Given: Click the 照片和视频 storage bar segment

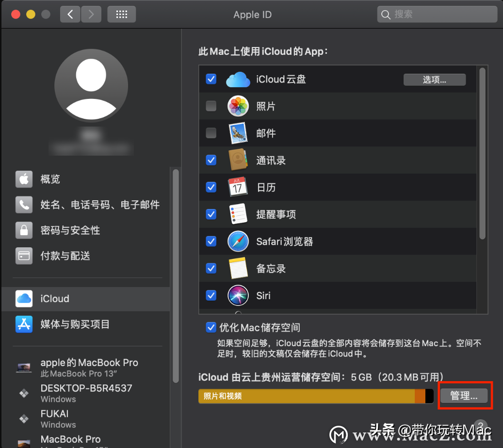Looking at the screenshot, I should click(307, 396).
